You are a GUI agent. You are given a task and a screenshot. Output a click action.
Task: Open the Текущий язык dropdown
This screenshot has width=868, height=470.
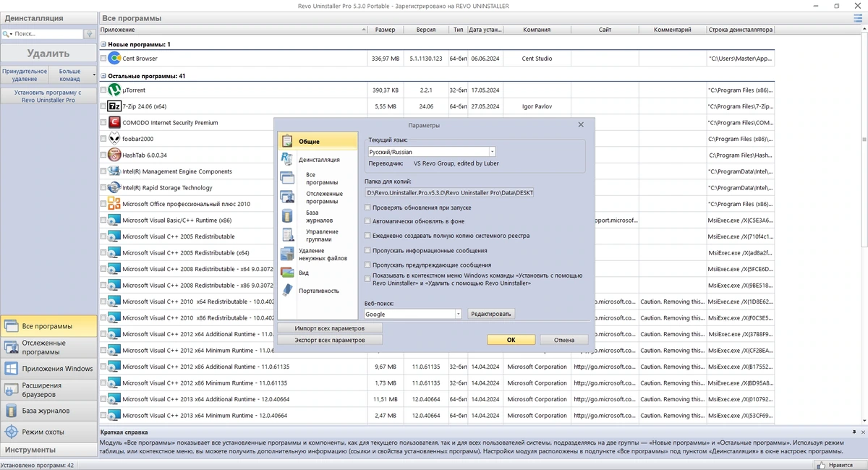(x=492, y=153)
